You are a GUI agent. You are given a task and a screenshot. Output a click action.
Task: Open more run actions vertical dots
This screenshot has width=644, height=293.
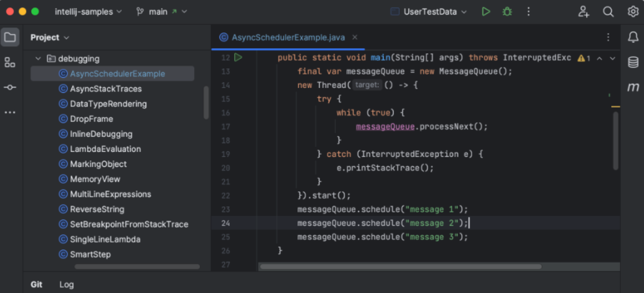[x=528, y=12]
